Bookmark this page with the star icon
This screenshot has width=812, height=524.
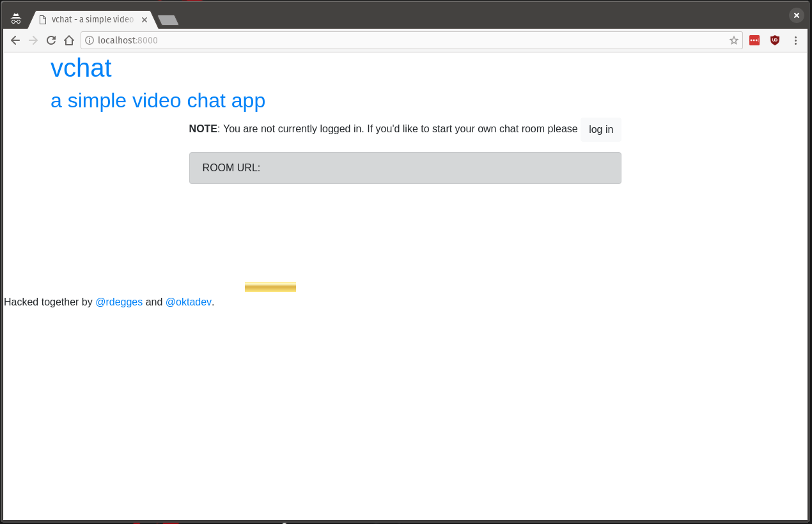coord(733,40)
